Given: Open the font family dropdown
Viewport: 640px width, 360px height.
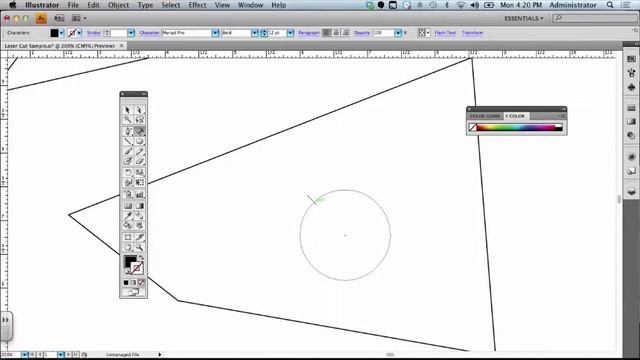Looking at the screenshot, I should pyautogui.click(x=216, y=33).
